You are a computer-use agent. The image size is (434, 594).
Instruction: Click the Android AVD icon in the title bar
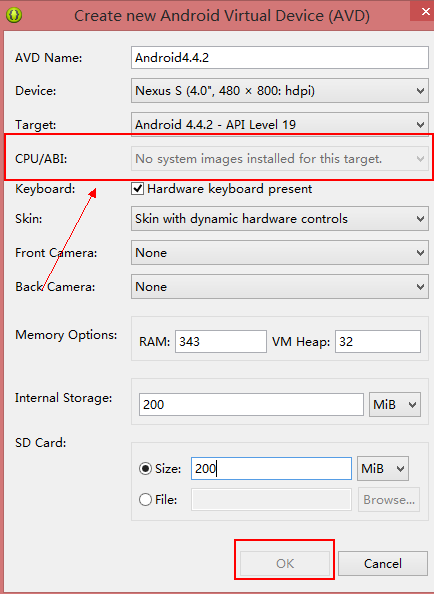[x=14, y=15]
